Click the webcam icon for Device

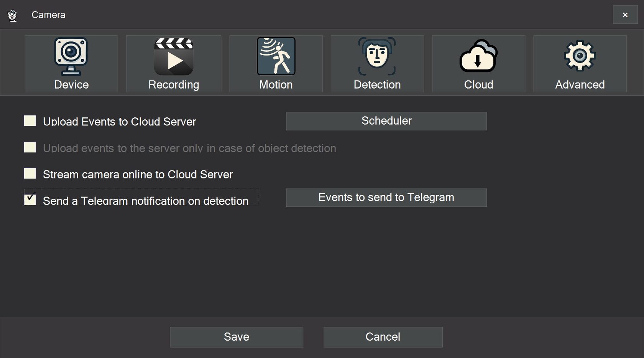[x=71, y=56]
